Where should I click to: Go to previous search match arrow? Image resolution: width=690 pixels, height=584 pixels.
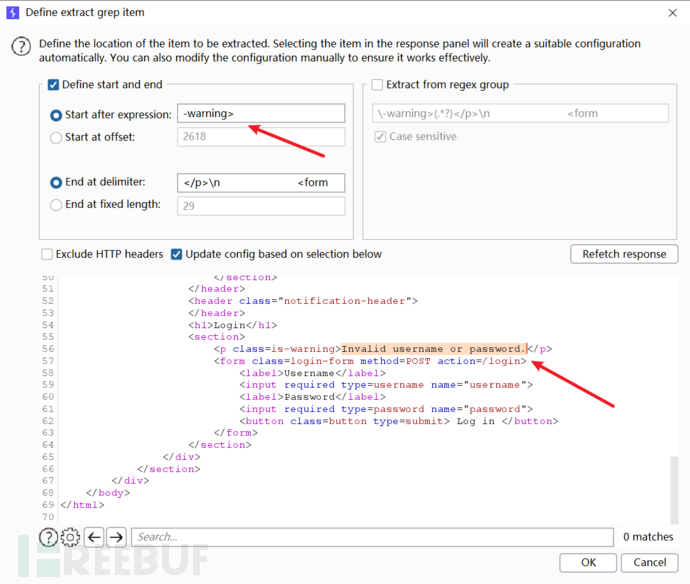(93, 537)
